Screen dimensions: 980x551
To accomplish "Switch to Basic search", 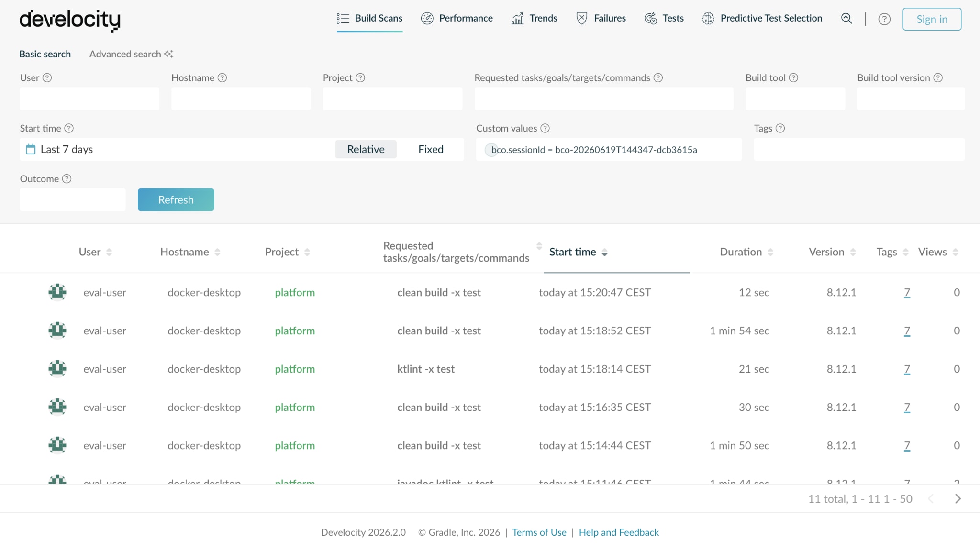I will pyautogui.click(x=45, y=54).
